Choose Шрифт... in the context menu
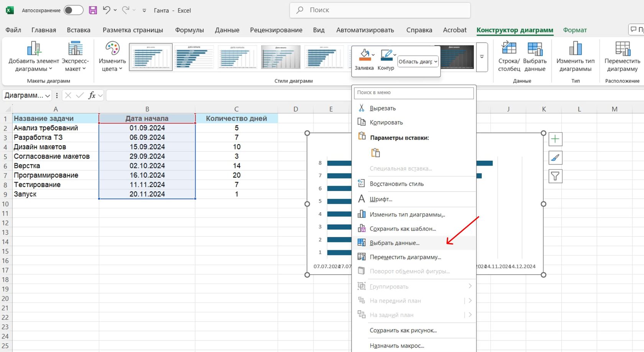644x352 pixels. 414,199
